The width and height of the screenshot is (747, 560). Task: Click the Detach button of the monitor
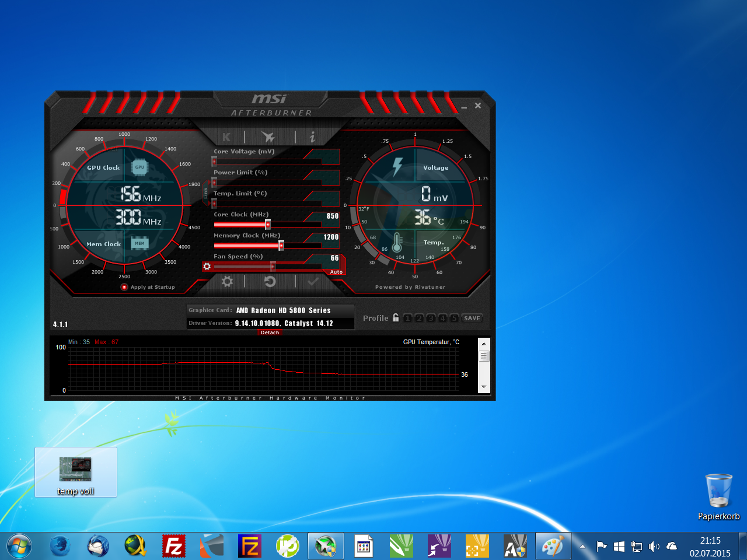coord(270,332)
